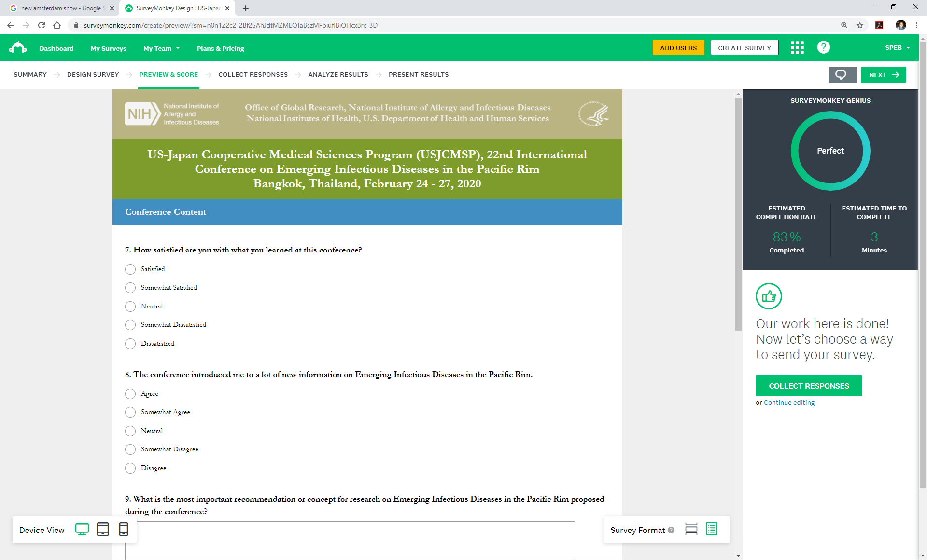
Task: Click the SurveyMonkey logo icon
Action: [18, 48]
